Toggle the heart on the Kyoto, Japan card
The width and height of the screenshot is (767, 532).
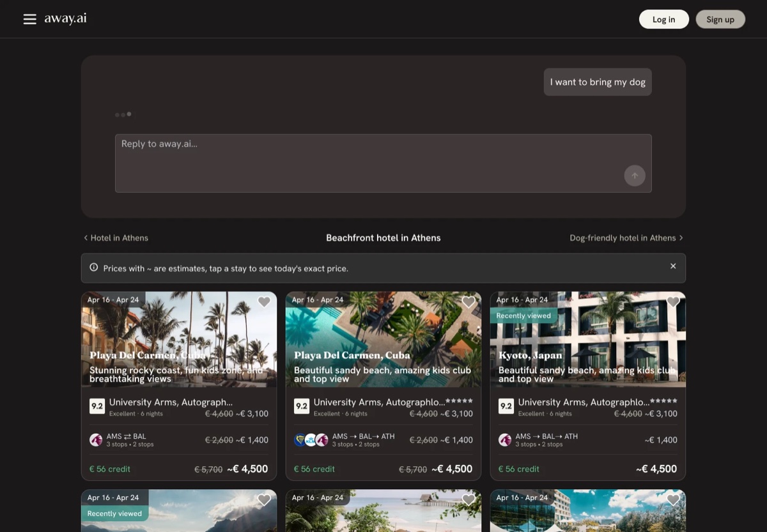coord(673,302)
